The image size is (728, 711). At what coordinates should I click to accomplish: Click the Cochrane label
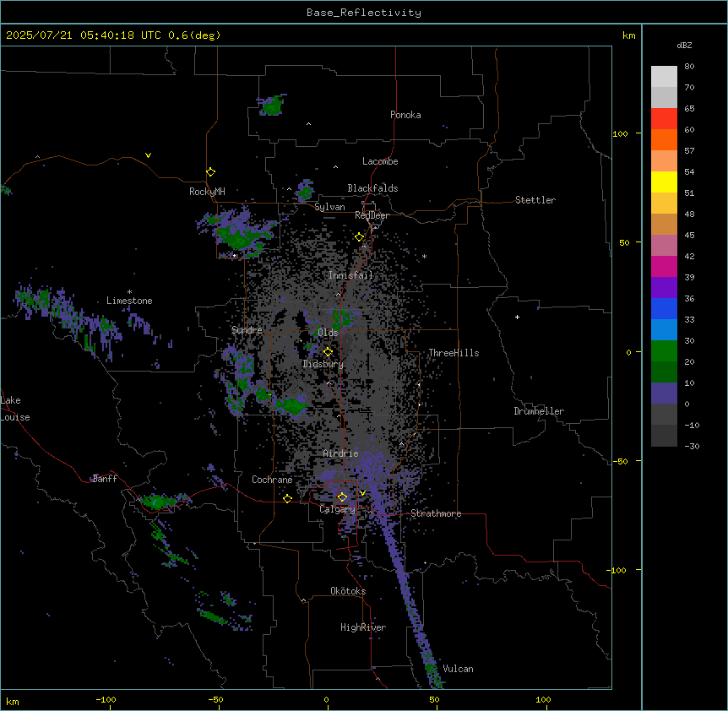[x=272, y=480]
